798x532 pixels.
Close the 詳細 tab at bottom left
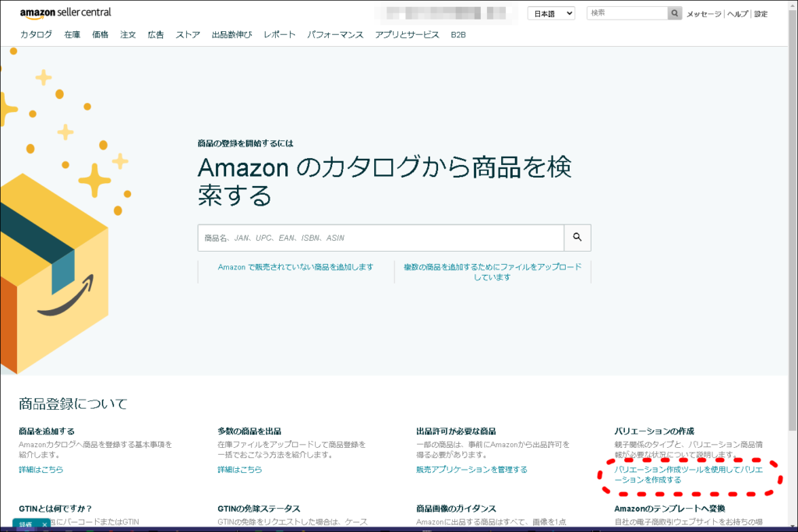[x=44, y=524]
